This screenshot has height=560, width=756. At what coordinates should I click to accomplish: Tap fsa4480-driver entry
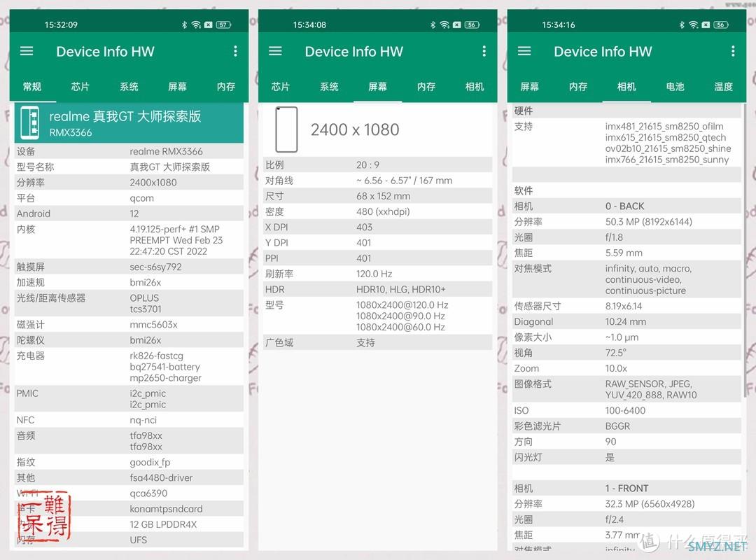tap(161, 477)
